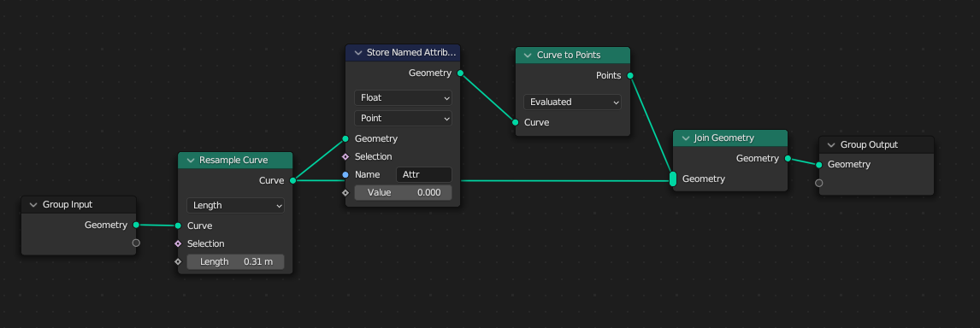Click Store Named Attribute Geometry output socket
The image size is (980, 328).
(x=460, y=73)
